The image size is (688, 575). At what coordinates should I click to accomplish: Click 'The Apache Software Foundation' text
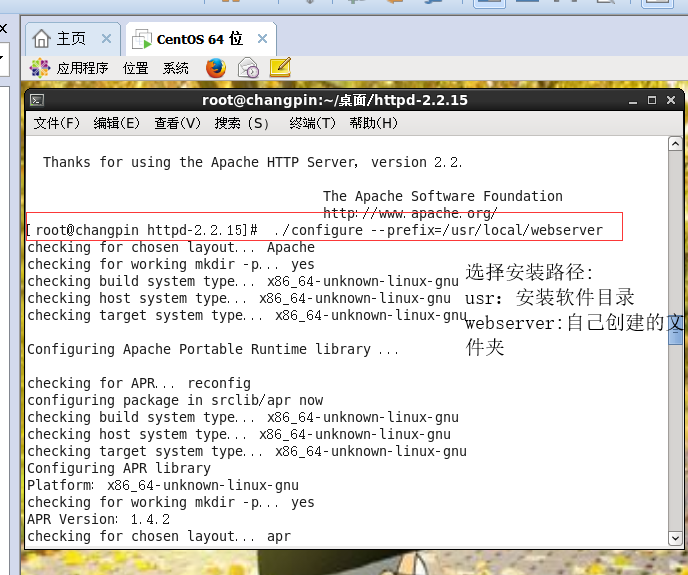[443, 196]
